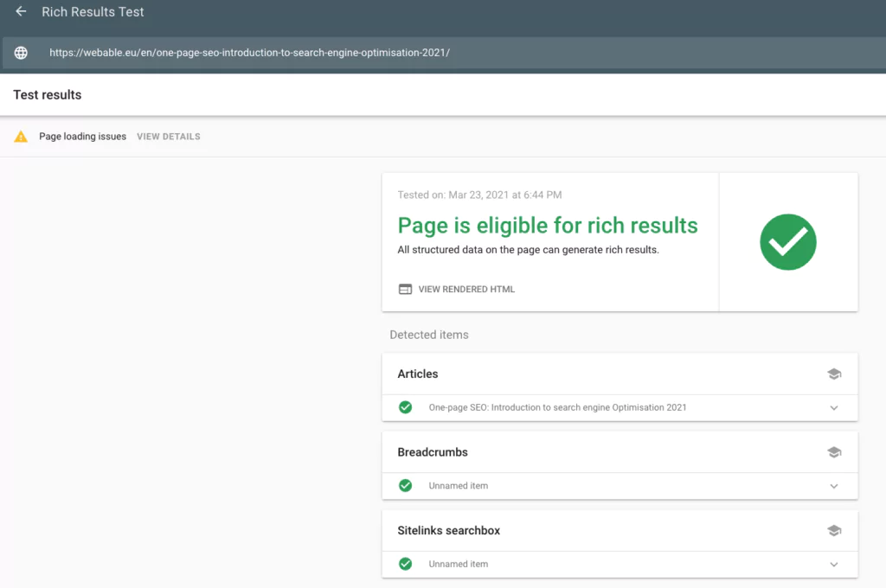Click the green checkmark success badge
Image resolution: width=886 pixels, height=588 pixels.
pos(787,242)
